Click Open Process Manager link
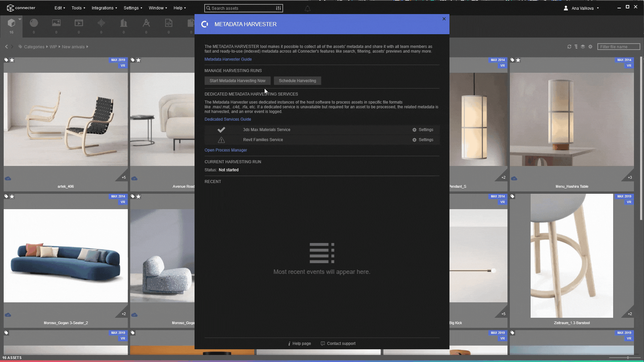The width and height of the screenshot is (644, 362). (x=226, y=150)
